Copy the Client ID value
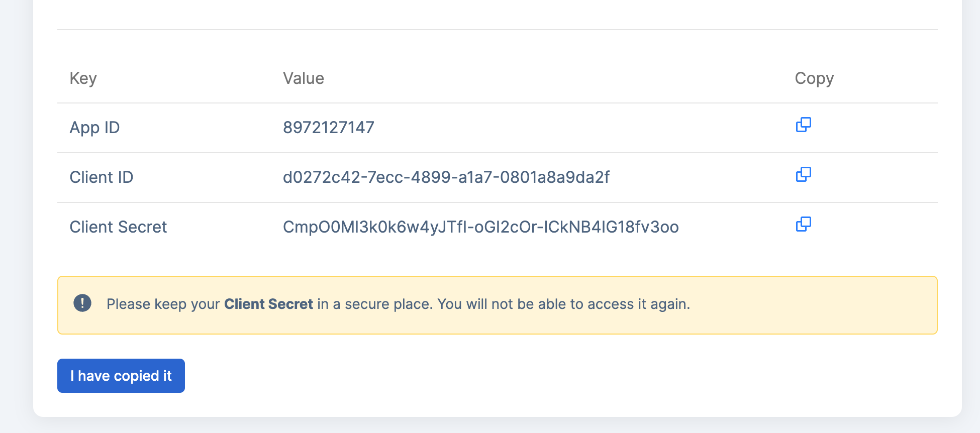Viewport: 980px width, 433px height. 803,174
